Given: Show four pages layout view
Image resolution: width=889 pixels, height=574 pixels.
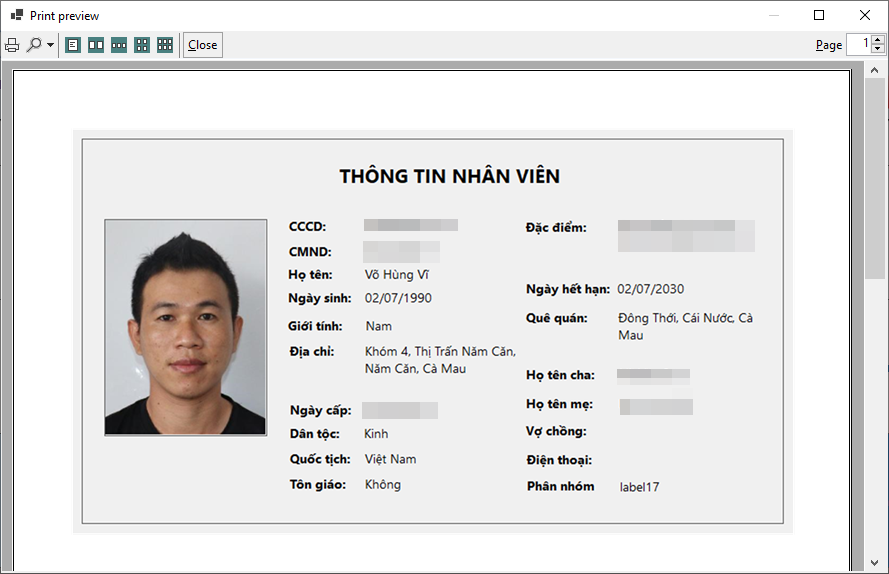Looking at the screenshot, I should 142,45.
